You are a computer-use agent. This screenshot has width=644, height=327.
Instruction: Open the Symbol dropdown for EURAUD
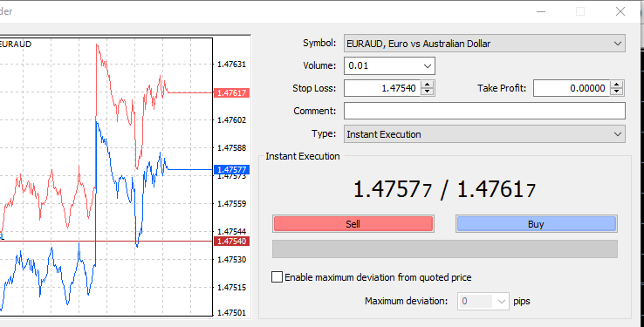tap(484, 44)
